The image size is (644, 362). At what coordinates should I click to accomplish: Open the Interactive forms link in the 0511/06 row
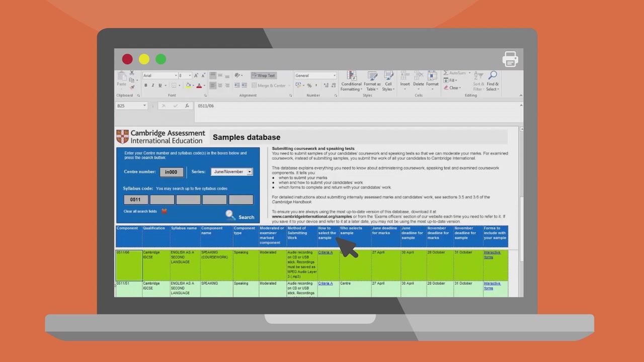tap(492, 254)
